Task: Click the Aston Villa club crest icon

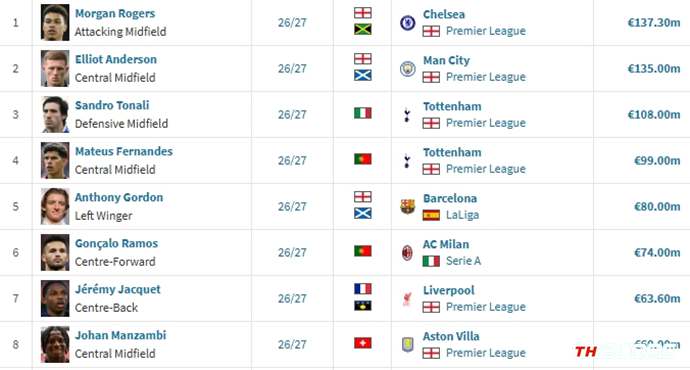Action: pos(407,344)
